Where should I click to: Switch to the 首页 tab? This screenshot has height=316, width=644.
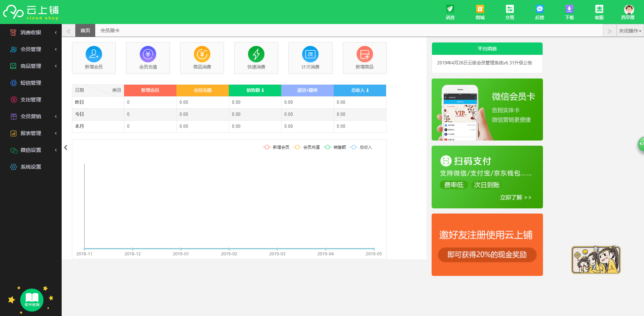[85, 31]
